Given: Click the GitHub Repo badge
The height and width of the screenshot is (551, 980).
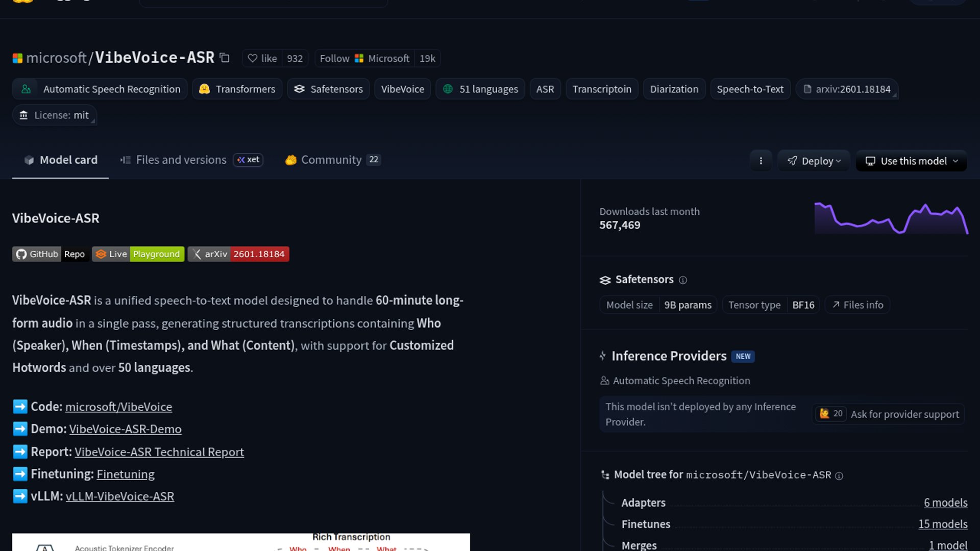Looking at the screenshot, I should (x=50, y=254).
